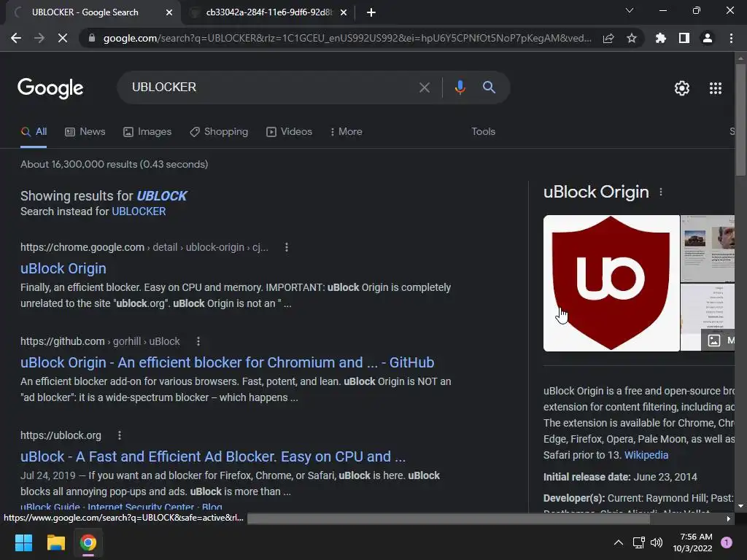Open the clock showing 7:56 AM
This screenshot has width=747, height=560.
coord(692,542)
